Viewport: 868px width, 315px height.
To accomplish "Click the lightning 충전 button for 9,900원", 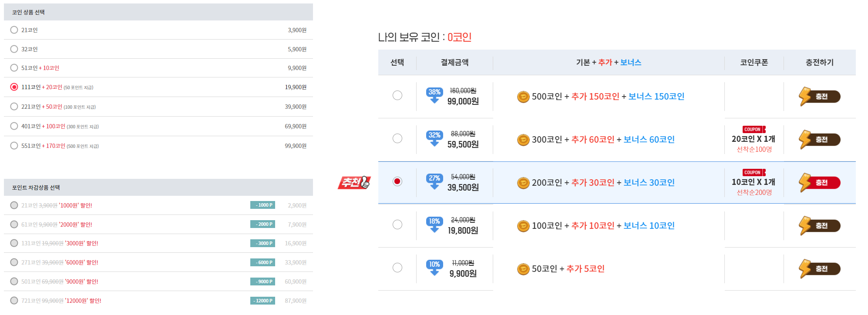I will pos(820,269).
